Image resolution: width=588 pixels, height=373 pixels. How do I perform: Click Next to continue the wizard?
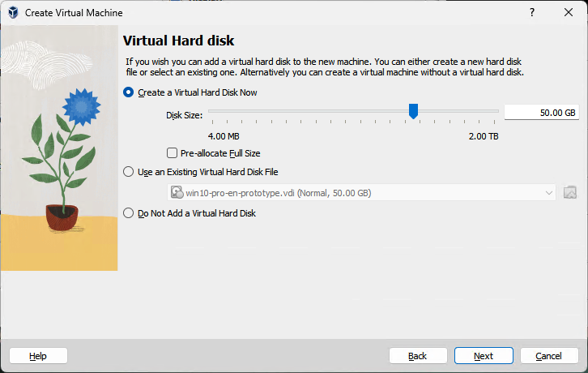pos(484,356)
